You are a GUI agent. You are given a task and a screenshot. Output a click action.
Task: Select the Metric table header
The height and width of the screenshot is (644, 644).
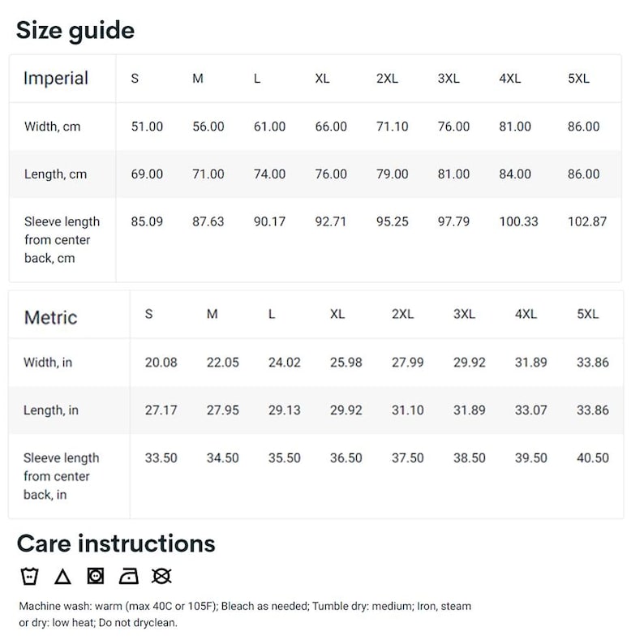50,317
